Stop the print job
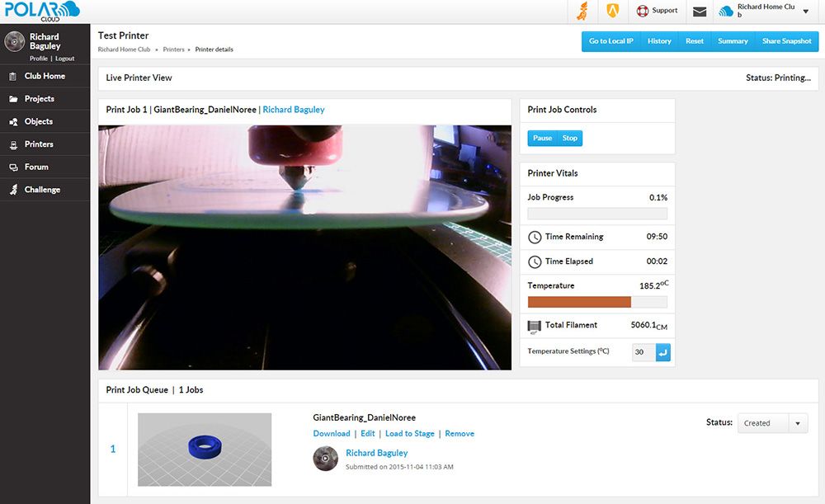The width and height of the screenshot is (825, 504). pos(570,138)
